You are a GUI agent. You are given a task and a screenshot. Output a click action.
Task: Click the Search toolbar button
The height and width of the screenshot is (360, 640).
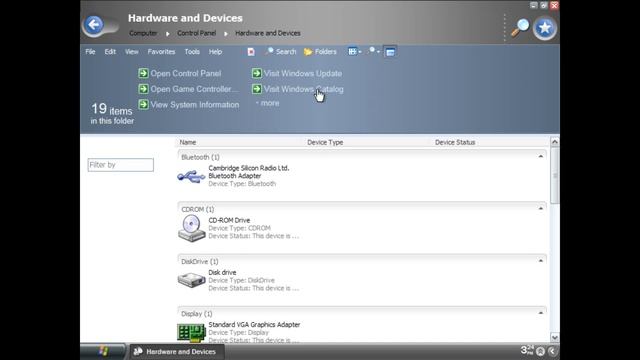click(280, 52)
